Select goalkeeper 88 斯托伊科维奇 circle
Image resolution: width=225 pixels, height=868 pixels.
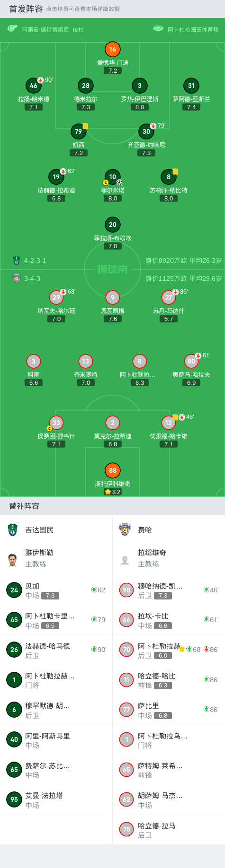pos(113,470)
